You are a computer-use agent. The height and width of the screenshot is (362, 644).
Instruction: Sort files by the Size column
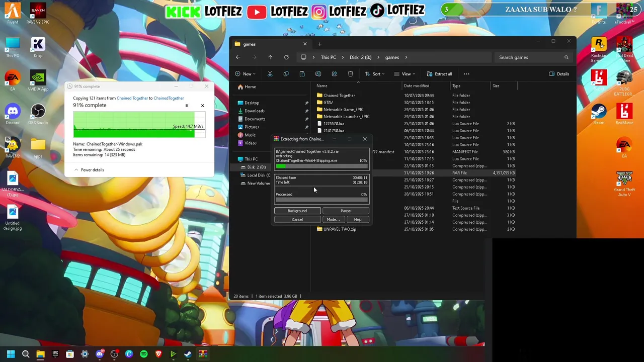[x=504, y=86]
